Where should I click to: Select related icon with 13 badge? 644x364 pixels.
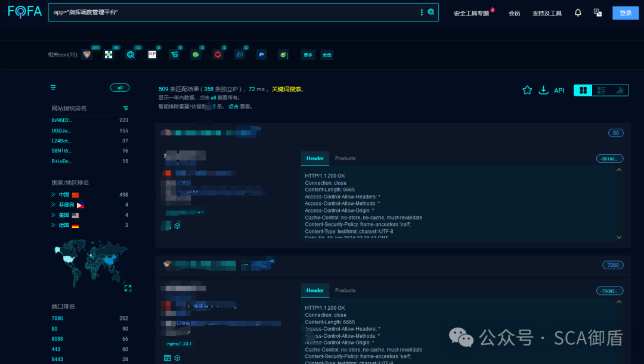pos(130,55)
